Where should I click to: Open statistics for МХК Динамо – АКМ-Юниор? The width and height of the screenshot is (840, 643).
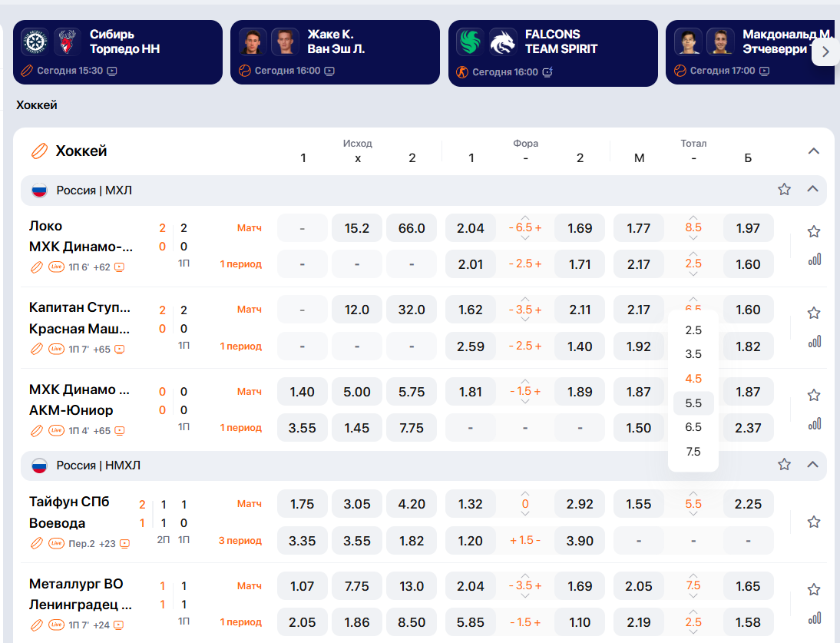pos(814,423)
